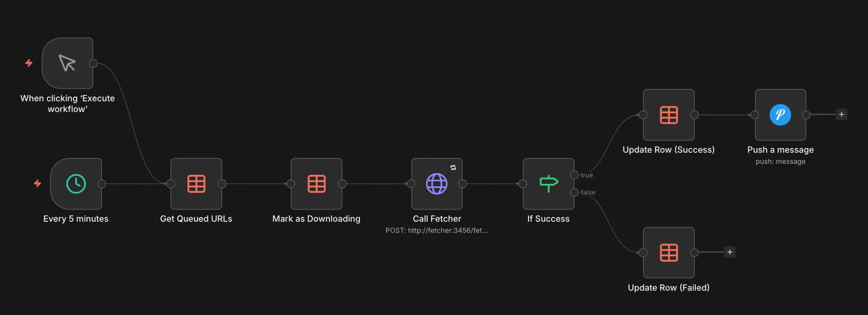Open the Mark as Downloading table node
Screen dimensions: 868x315
(316, 184)
